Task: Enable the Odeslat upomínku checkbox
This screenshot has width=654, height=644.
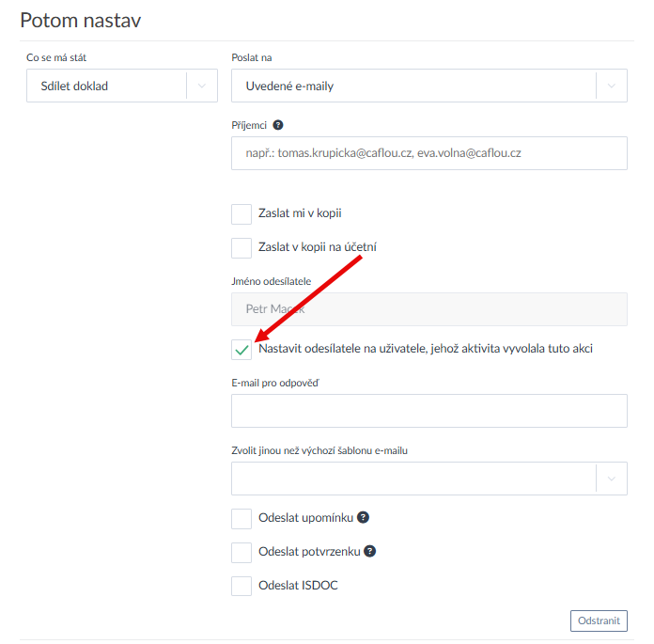Action: pos(241,518)
